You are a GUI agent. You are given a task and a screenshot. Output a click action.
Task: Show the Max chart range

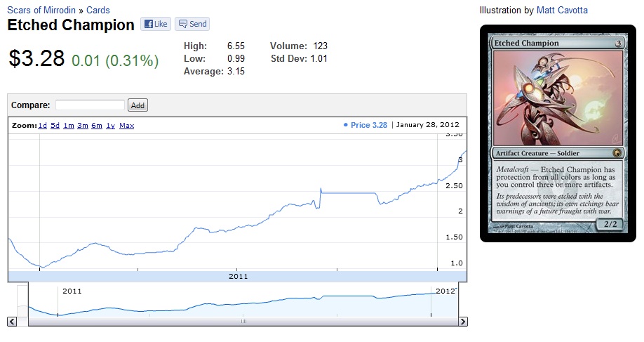click(x=127, y=126)
